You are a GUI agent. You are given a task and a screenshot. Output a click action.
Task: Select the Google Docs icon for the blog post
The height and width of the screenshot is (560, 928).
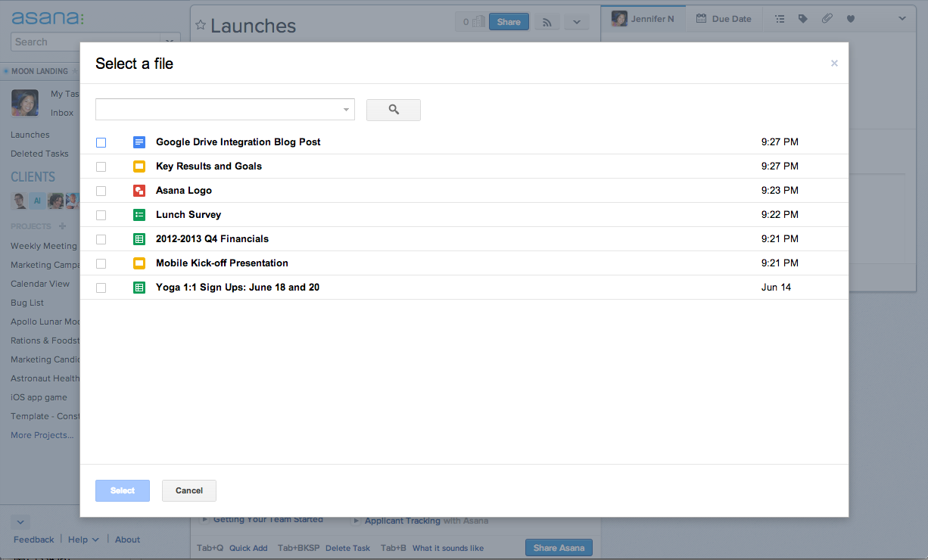coord(139,142)
